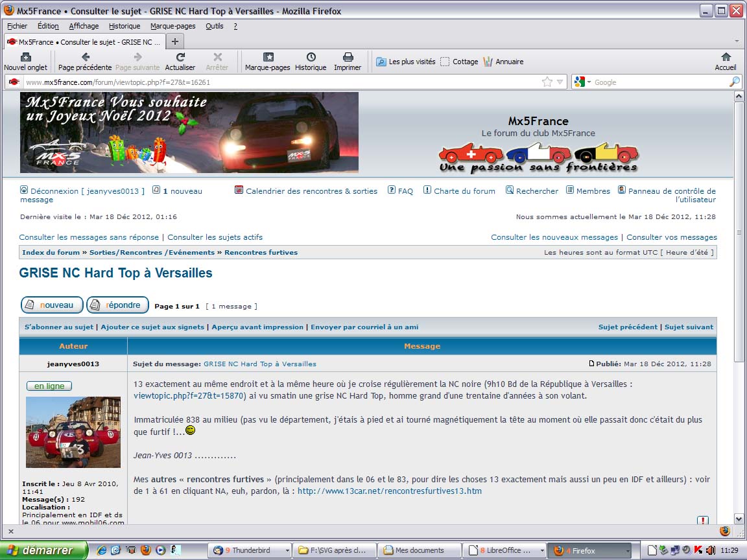Star this page in the address bar
The height and width of the screenshot is (560, 747).
(x=547, y=82)
